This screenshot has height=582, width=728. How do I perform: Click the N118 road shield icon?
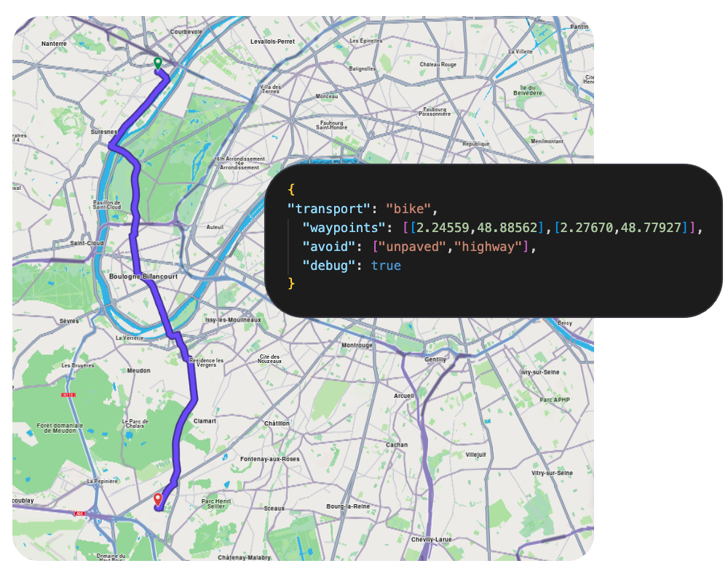pyautogui.click(x=68, y=395)
